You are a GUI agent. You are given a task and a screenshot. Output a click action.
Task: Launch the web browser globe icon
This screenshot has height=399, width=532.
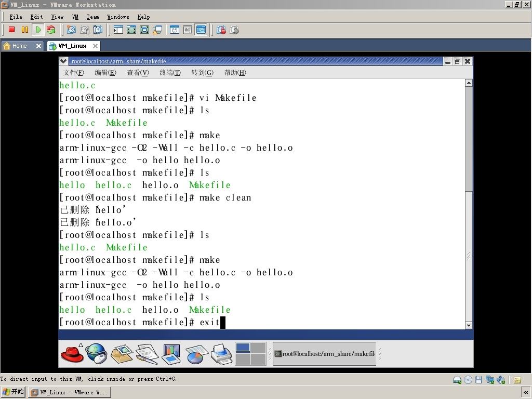point(96,353)
